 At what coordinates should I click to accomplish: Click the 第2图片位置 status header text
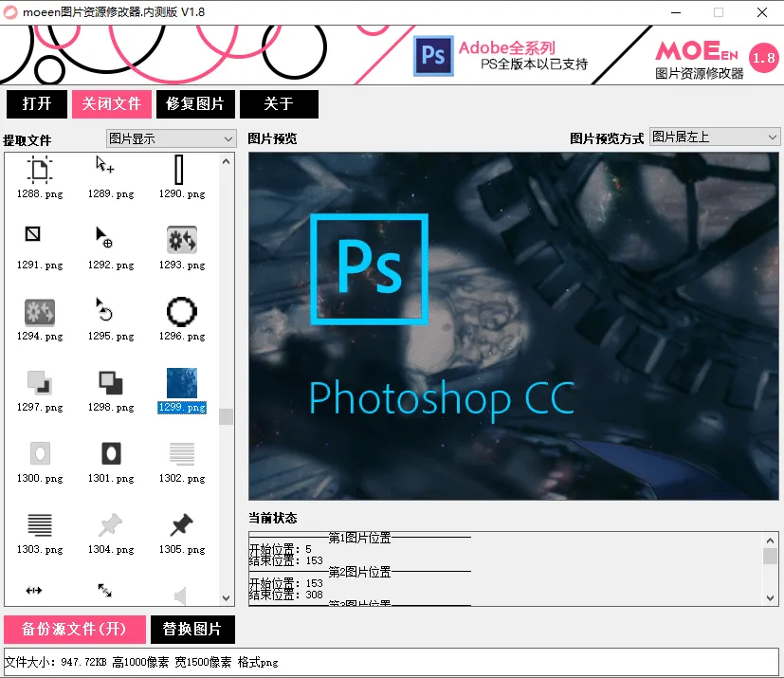pyautogui.click(x=359, y=572)
